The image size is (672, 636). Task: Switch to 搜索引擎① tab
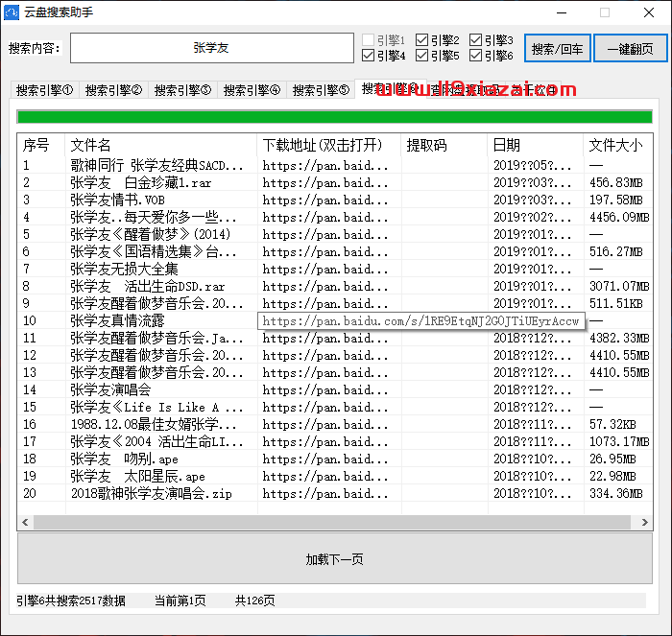pos(44,90)
